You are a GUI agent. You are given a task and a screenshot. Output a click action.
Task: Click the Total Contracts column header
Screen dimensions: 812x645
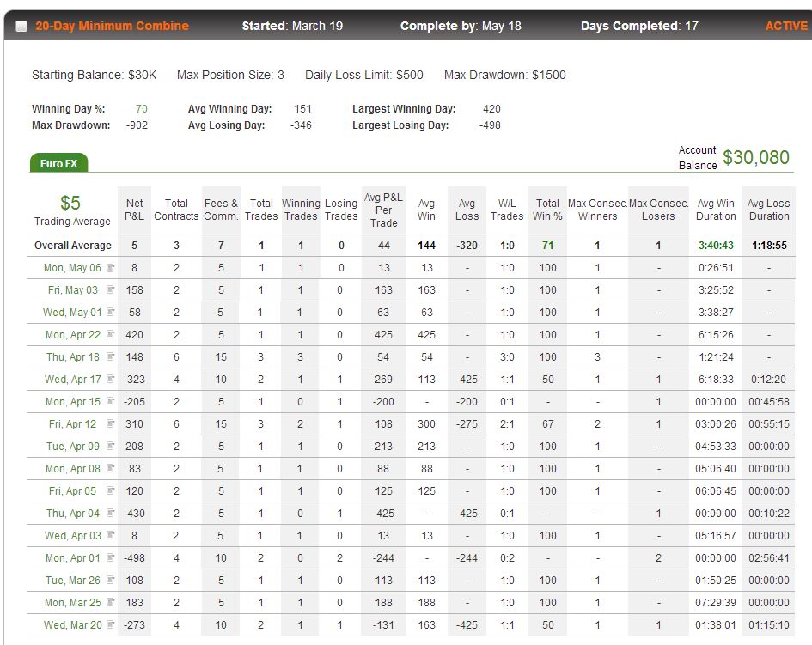pyautogui.click(x=176, y=210)
